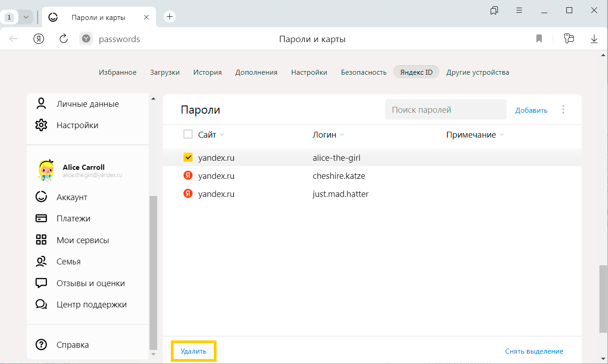Open the three-dot passwords menu

[x=563, y=110]
